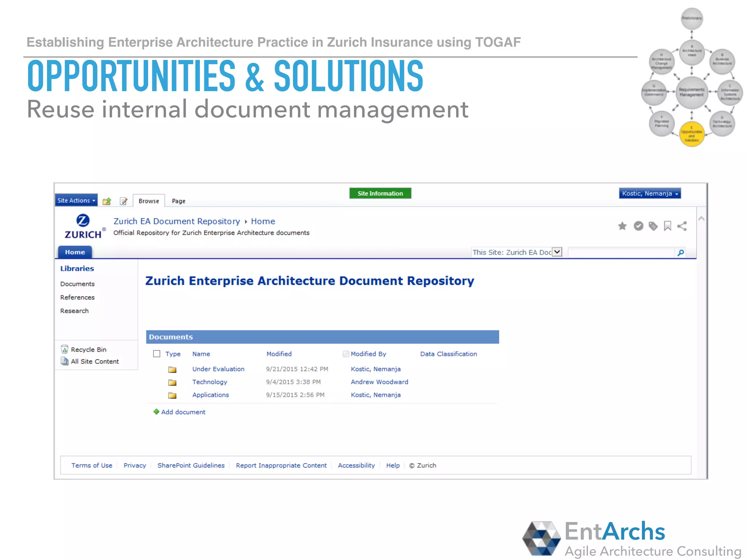Sort by the Type column header
This screenshot has height=560, width=747.
point(173,354)
